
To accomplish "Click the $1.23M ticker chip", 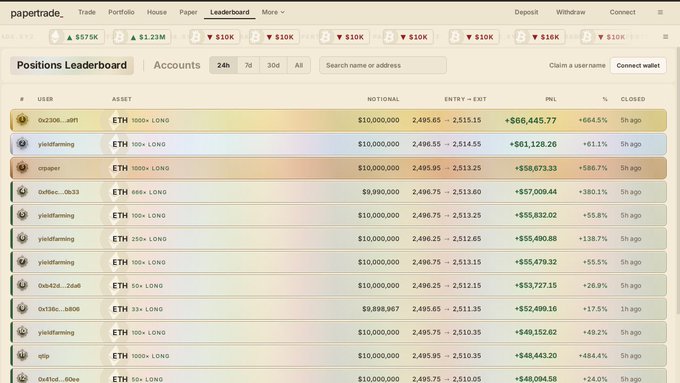I will pos(142,37).
